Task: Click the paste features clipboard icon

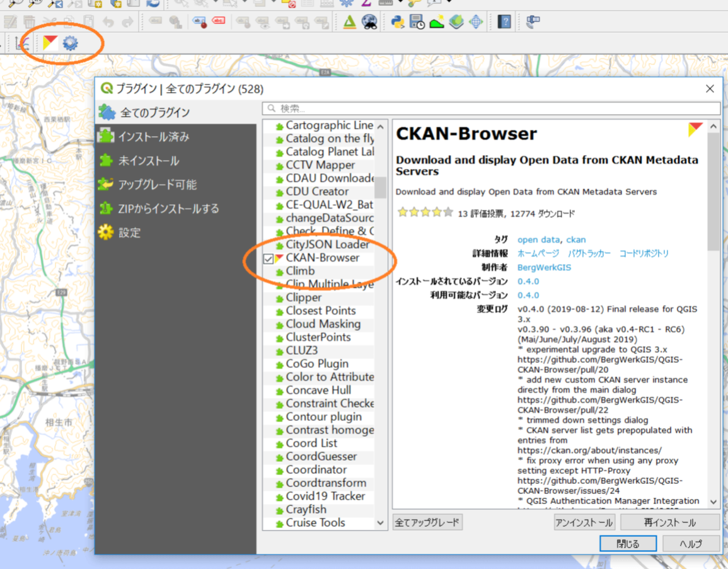Action: 88,21
